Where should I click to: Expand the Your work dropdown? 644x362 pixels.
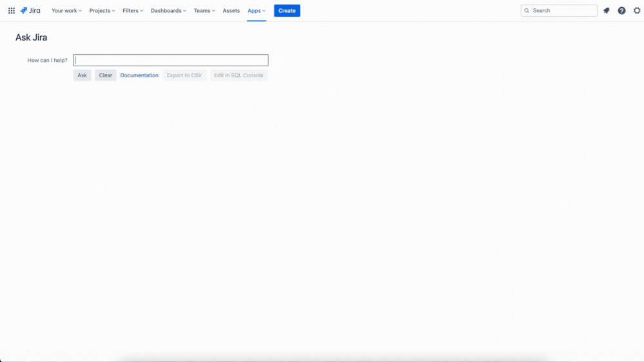click(x=66, y=11)
